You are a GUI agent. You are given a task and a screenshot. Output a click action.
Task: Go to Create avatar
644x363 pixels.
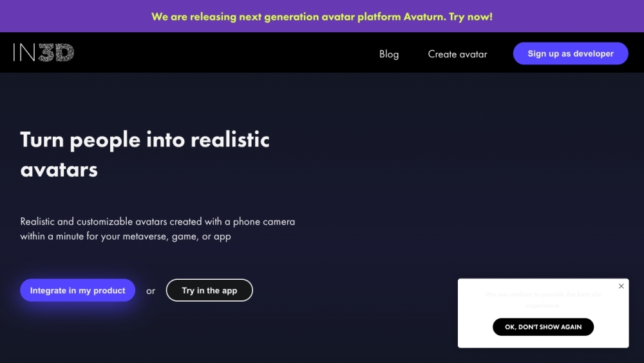click(x=457, y=54)
